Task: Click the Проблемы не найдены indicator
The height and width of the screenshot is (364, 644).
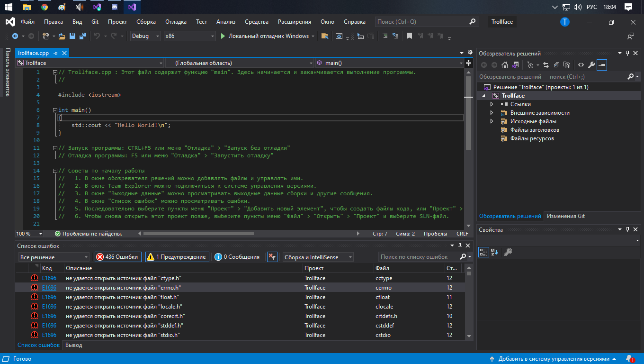Action: [x=89, y=234]
